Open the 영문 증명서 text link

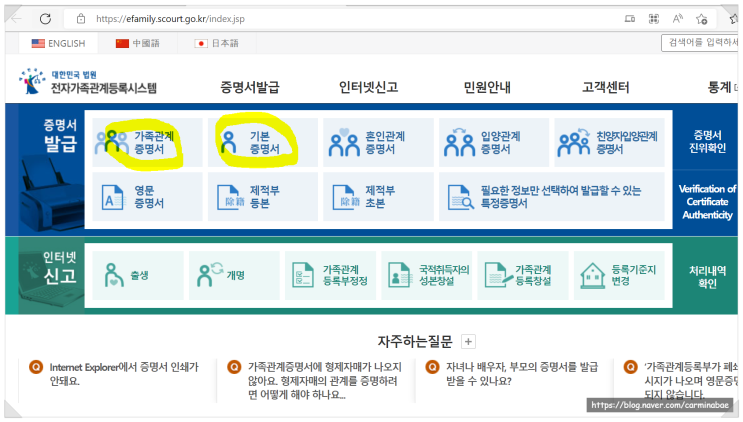pos(149,197)
